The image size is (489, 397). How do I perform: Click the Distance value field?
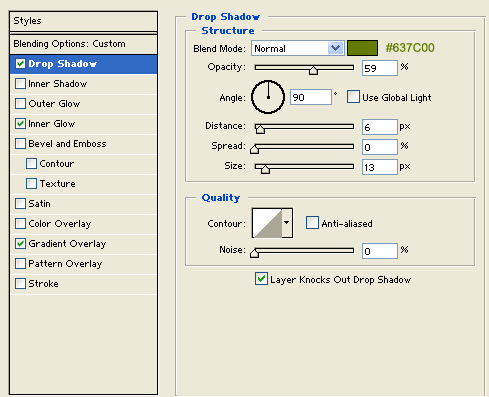[x=380, y=127]
